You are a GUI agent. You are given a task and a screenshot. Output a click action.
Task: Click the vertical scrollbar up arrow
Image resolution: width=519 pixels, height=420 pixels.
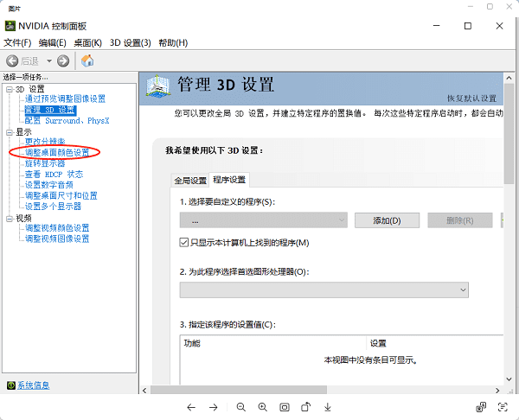(x=509, y=78)
